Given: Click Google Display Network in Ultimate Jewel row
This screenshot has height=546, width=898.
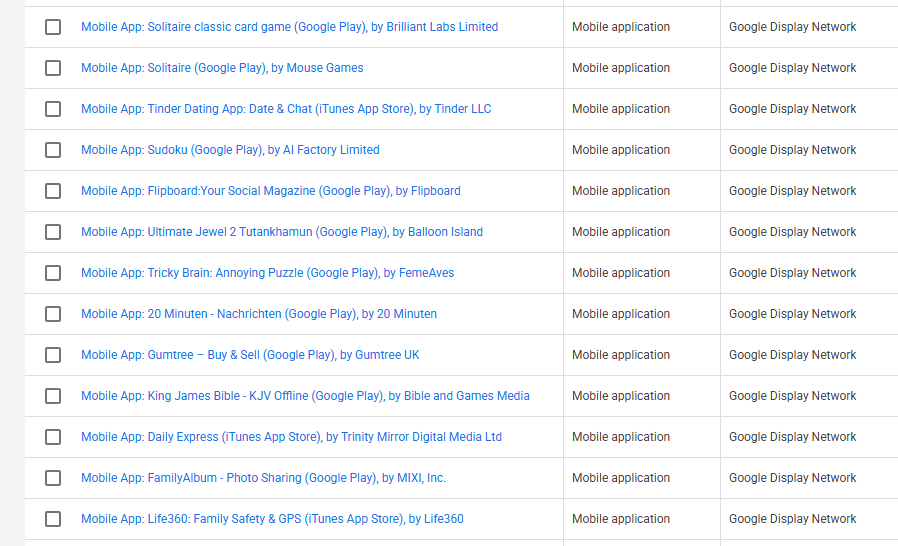Looking at the screenshot, I should click(x=792, y=232).
